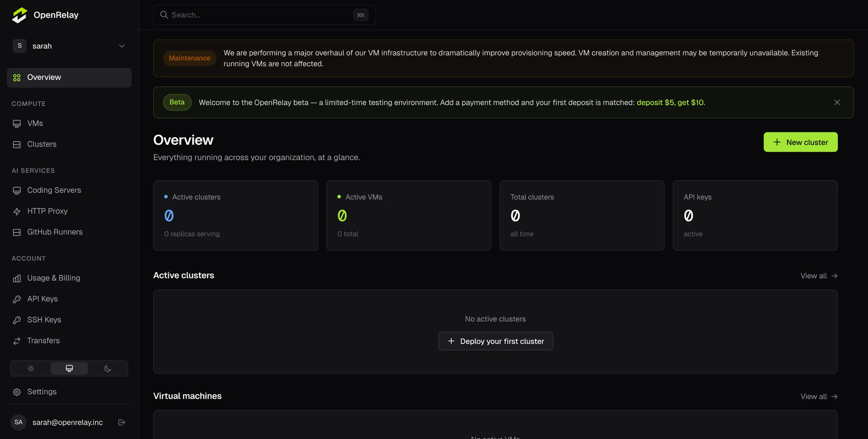
Task: Open SSH Keys page
Action: pyautogui.click(x=69, y=320)
